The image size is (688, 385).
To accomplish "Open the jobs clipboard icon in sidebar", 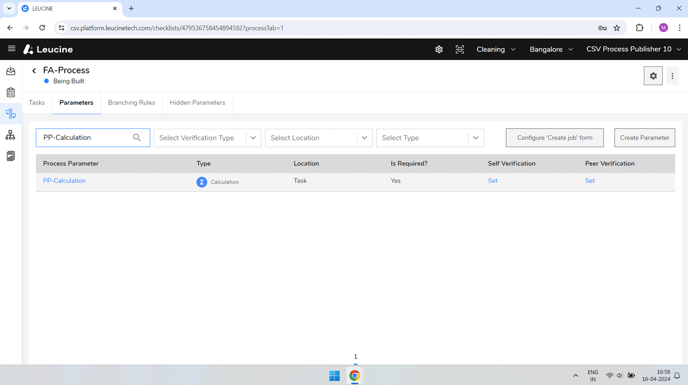I will tap(11, 93).
